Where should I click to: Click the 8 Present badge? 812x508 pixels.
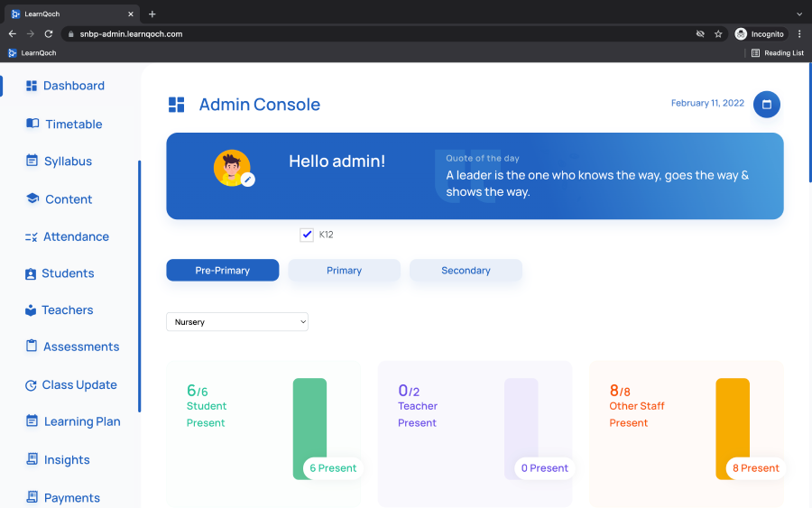[756, 468]
